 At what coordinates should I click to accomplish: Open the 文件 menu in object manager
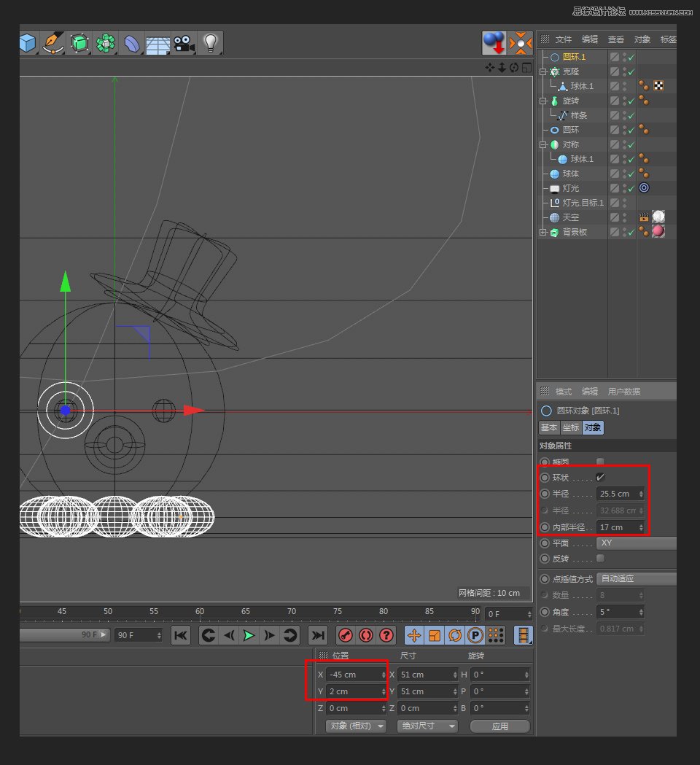[x=563, y=39]
